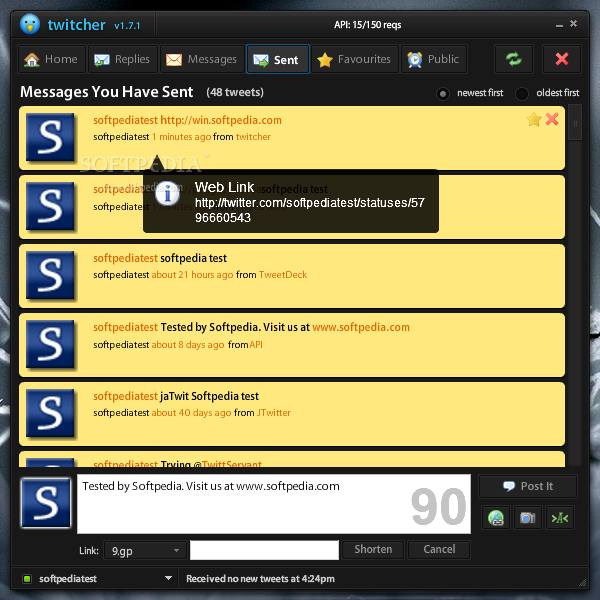
Task: Click the API source link
Action: point(256,345)
